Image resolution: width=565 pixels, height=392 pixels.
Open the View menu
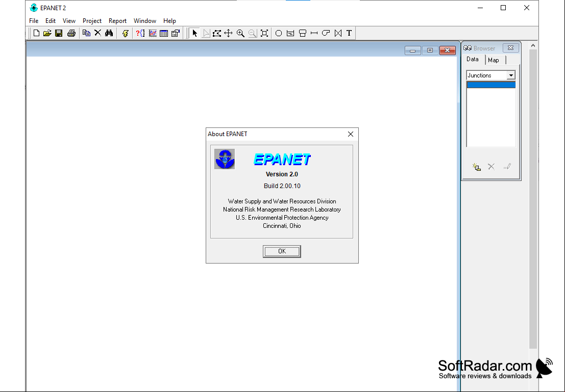coord(69,21)
